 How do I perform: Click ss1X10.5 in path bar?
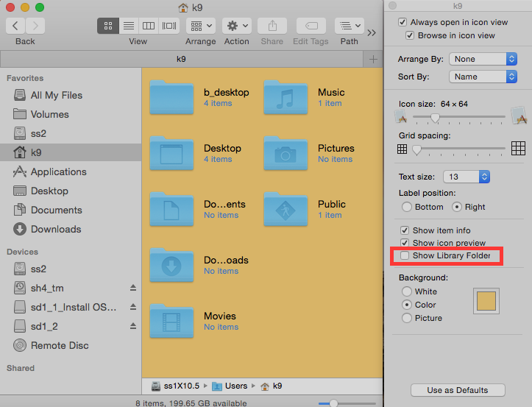click(x=175, y=386)
